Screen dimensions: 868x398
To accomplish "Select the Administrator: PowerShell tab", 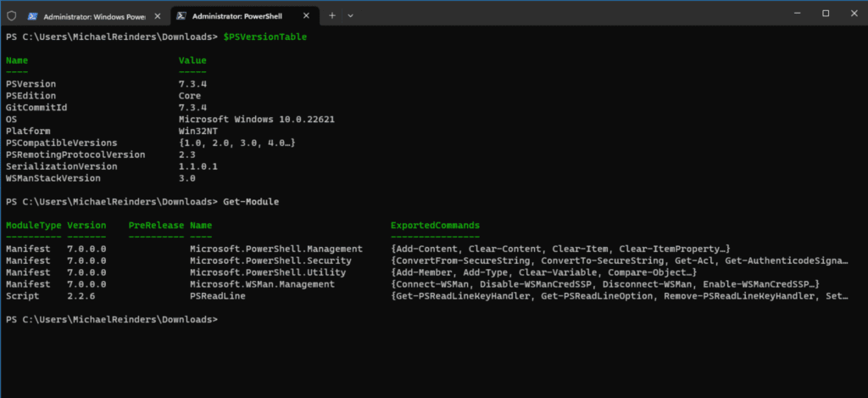I will [x=245, y=16].
